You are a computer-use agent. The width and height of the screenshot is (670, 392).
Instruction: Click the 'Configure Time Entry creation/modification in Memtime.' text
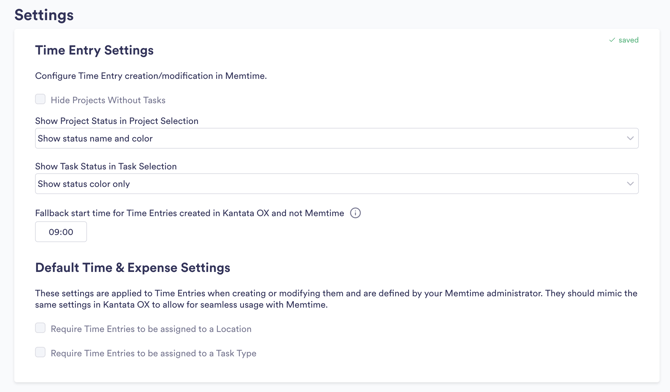pyautogui.click(x=151, y=76)
